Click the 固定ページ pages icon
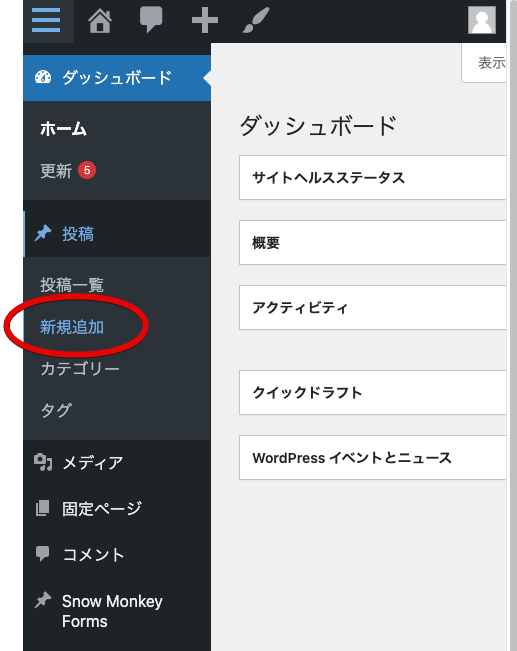Image resolution: width=517 pixels, height=651 pixels. [42, 508]
